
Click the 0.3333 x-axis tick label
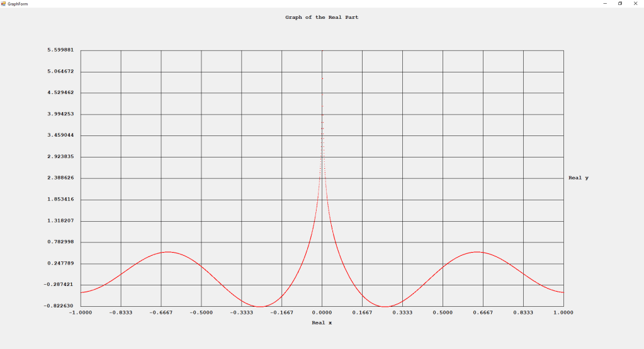(402, 312)
